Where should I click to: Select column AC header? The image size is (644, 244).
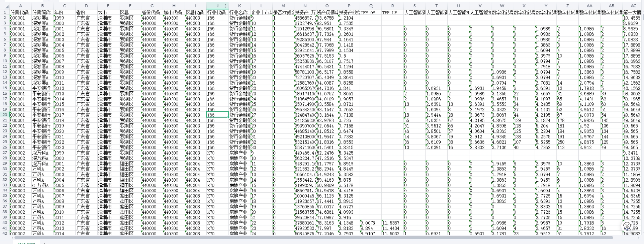click(x=633, y=6)
